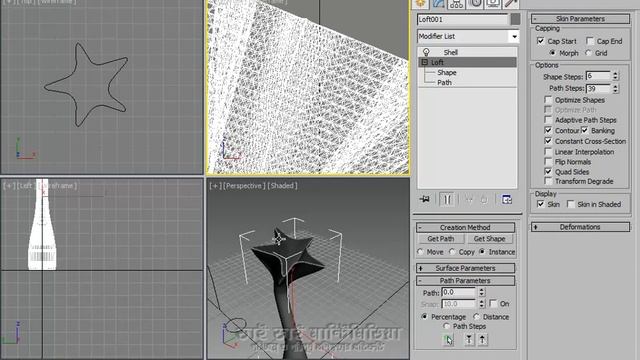Select the Percentage radio option
Image resolution: width=640 pixels, height=360 pixels.
(424, 317)
